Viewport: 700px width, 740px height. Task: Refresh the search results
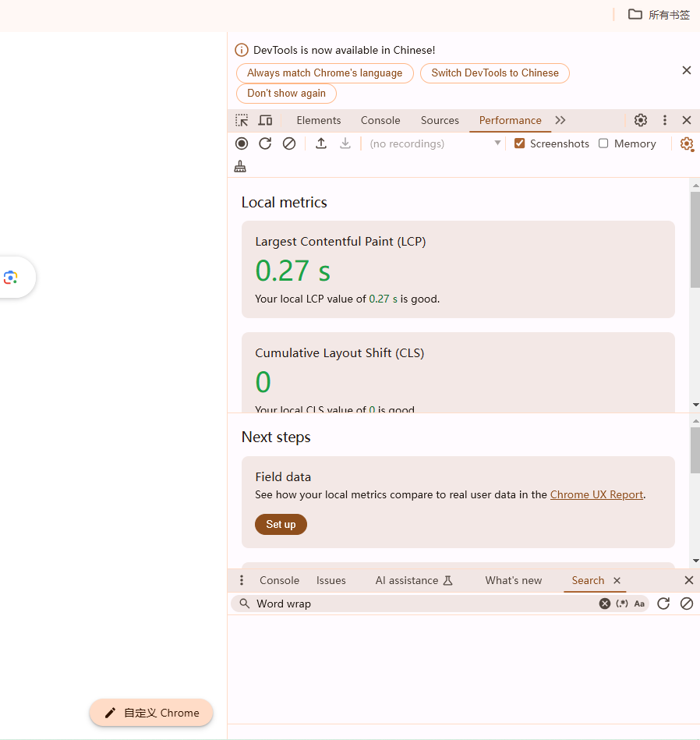663,604
